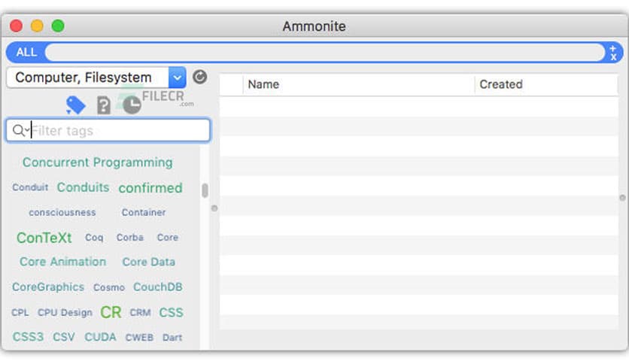629x364 pixels.
Task: Click into the Filter tags field
Action: tap(117, 130)
